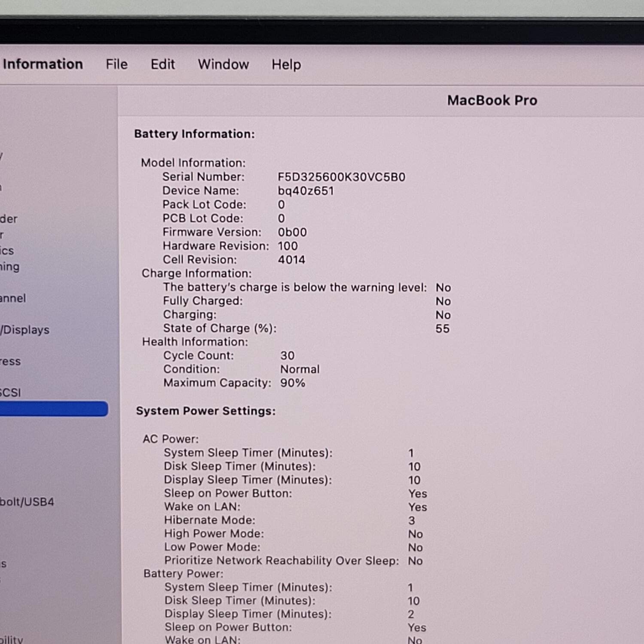Image resolution: width=644 pixels, height=644 pixels.
Task: Click the AC Power section label
Action: tap(170, 439)
